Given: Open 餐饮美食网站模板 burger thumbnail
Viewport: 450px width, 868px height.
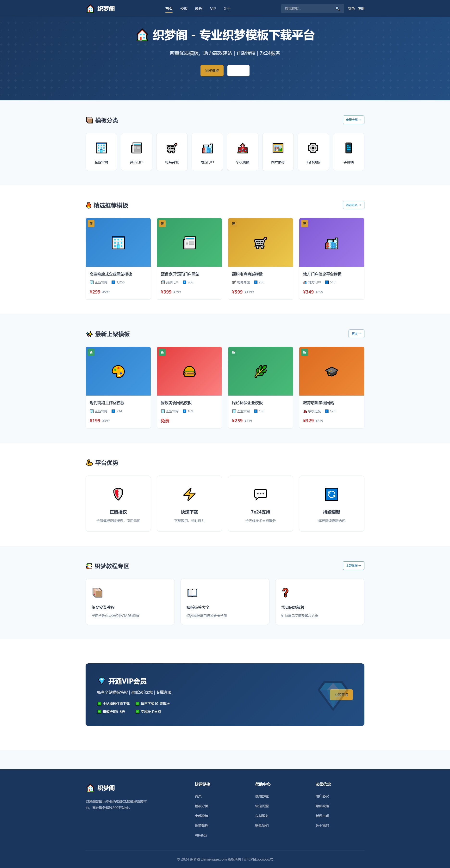Looking at the screenshot, I should (x=189, y=371).
